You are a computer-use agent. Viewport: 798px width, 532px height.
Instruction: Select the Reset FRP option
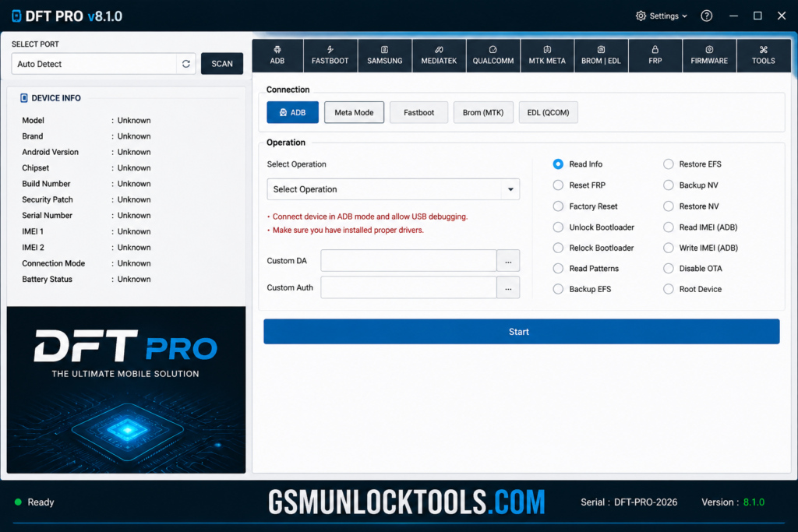click(558, 185)
